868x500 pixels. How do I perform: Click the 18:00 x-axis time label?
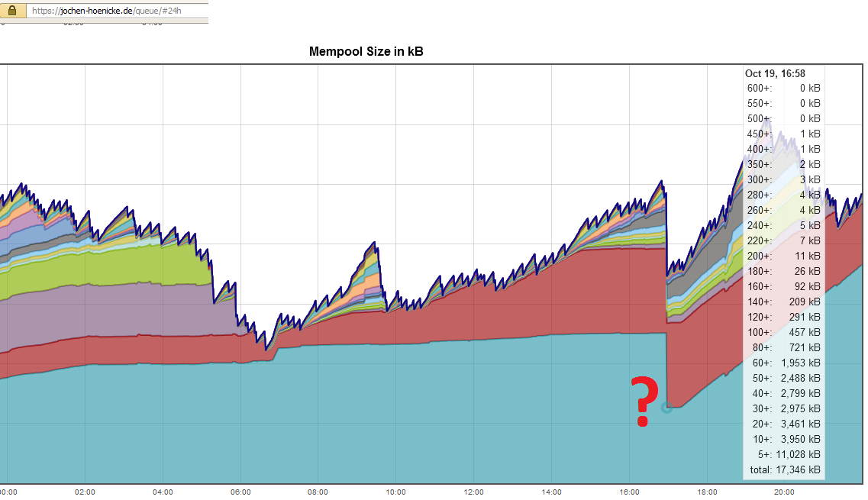coord(708,492)
